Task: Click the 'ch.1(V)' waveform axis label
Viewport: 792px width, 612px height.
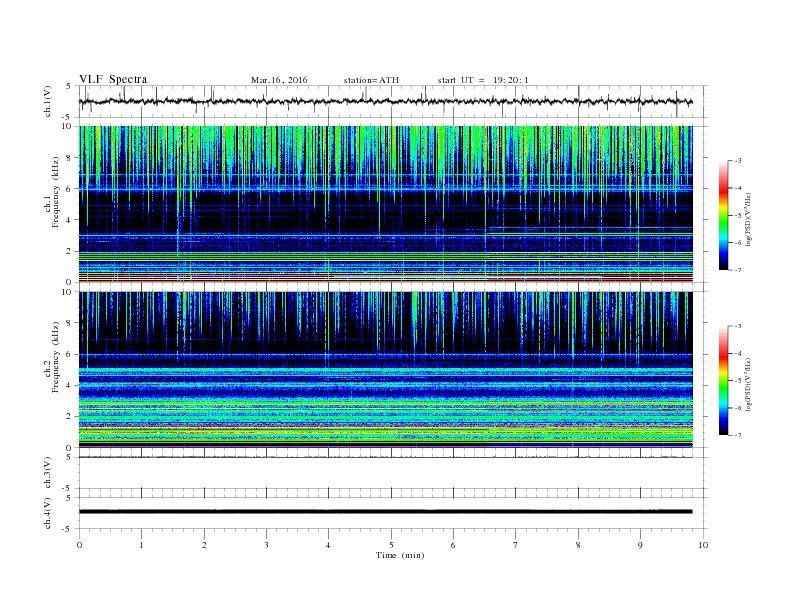Action: [x=48, y=101]
